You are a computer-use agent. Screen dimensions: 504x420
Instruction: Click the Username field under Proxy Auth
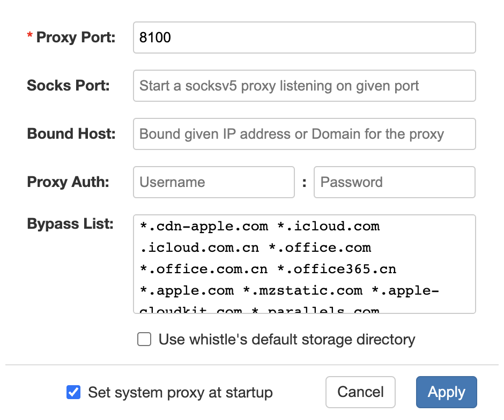(x=213, y=182)
